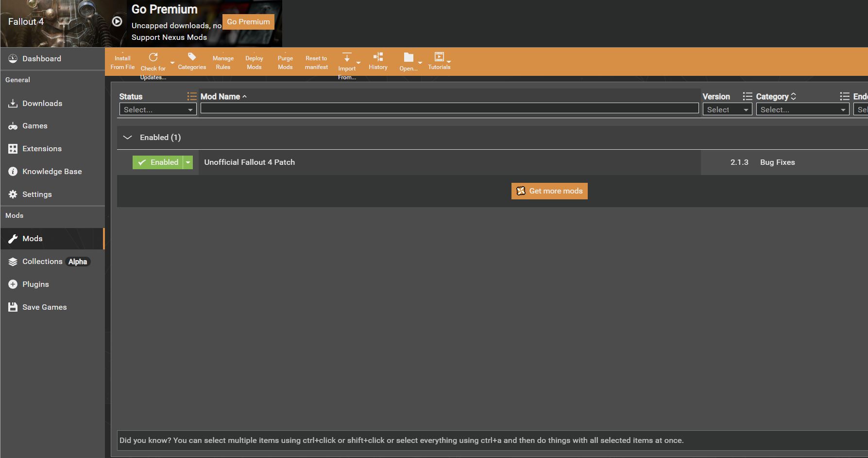868x458 pixels.
Task: Click Install From File in the toolbar
Action: point(122,62)
